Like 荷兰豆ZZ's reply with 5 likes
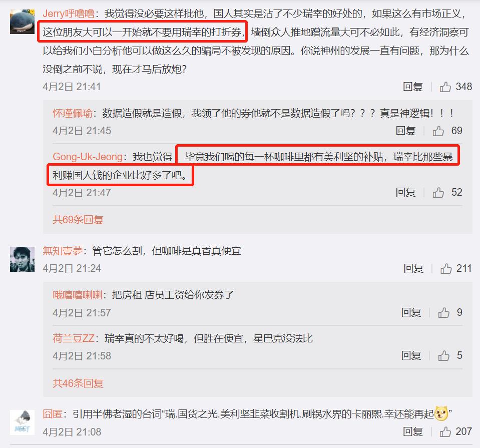 tap(443, 356)
